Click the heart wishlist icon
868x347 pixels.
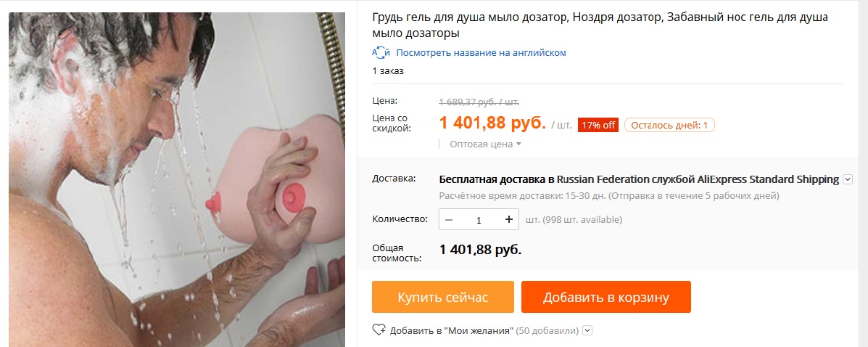tap(379, 330)
